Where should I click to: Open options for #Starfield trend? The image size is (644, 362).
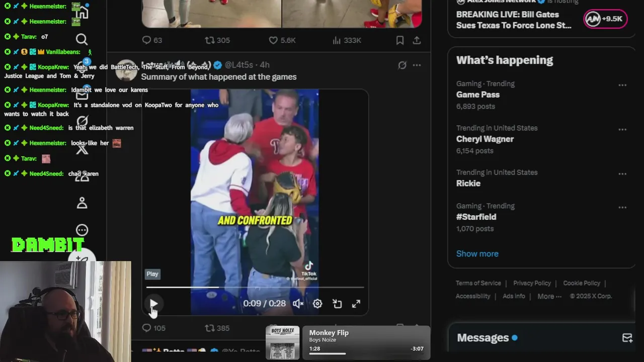click(622, 207)
